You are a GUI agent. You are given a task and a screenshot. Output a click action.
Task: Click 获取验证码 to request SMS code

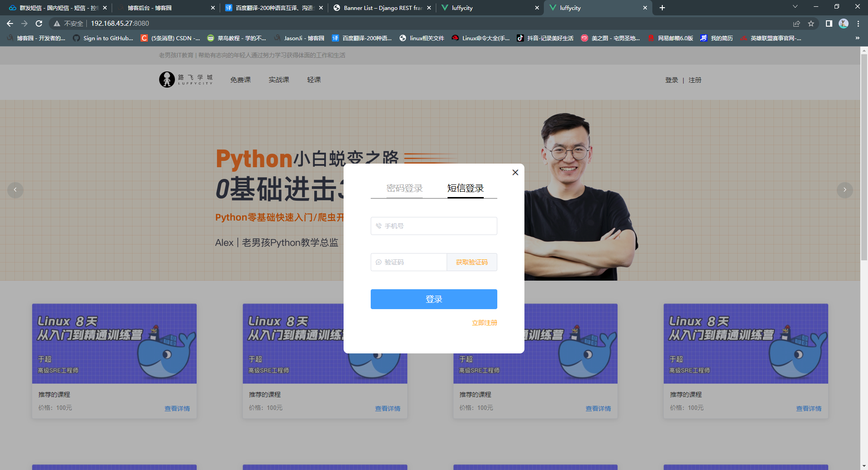point(472,262)
